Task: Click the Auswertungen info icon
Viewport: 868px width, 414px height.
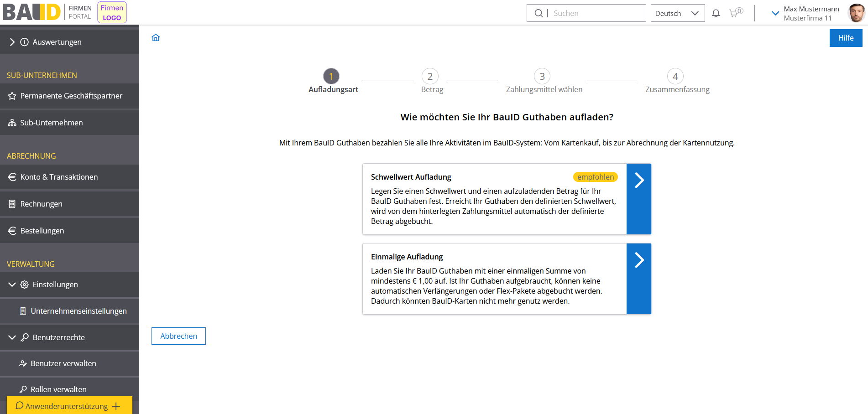Action: pos(25,42)
